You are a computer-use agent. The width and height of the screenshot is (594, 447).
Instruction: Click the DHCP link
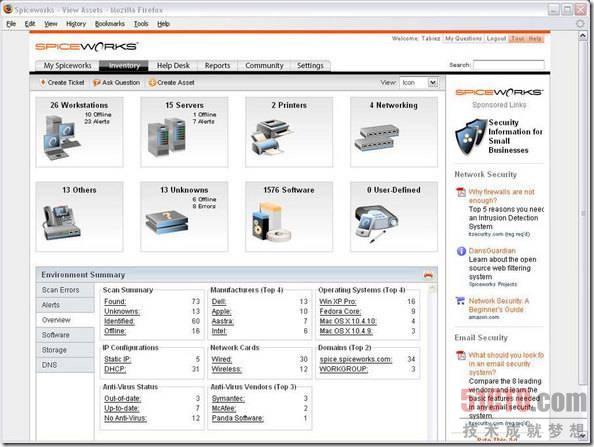pos(115,369)
